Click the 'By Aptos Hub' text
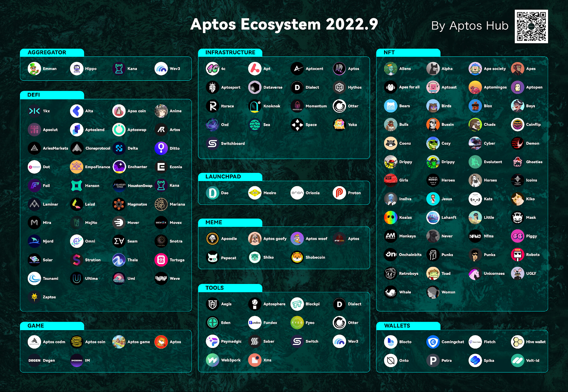 [x=470, y=26]
